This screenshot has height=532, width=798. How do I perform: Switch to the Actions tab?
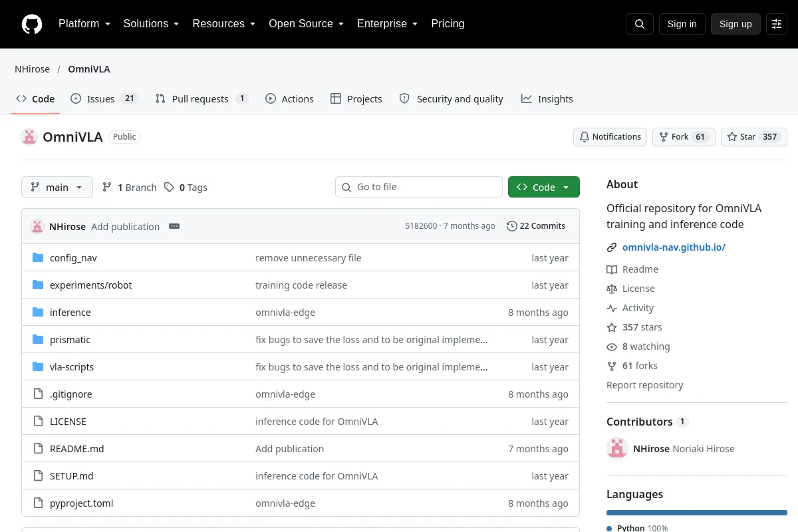pyautogui.click(x=289, y=99)
